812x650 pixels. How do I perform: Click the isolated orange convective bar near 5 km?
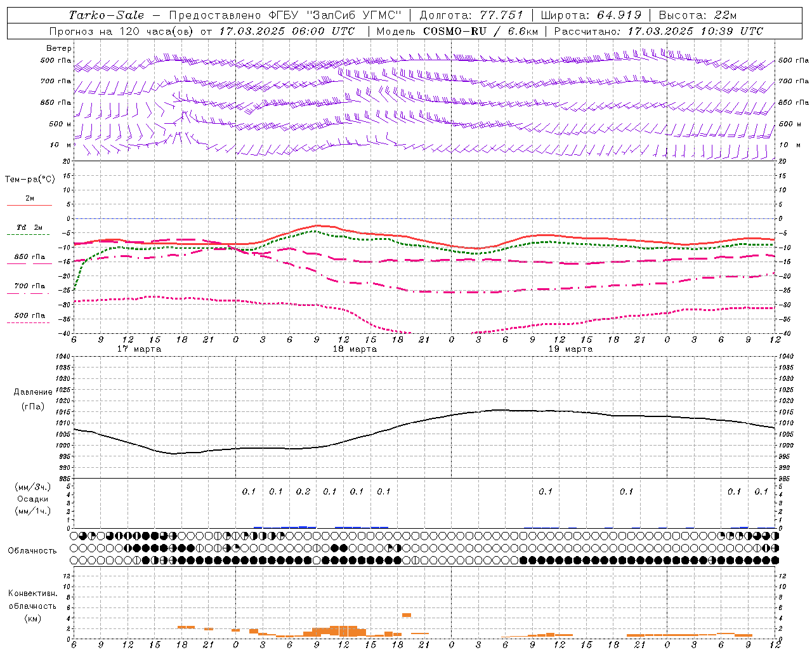tap(407, 614)
